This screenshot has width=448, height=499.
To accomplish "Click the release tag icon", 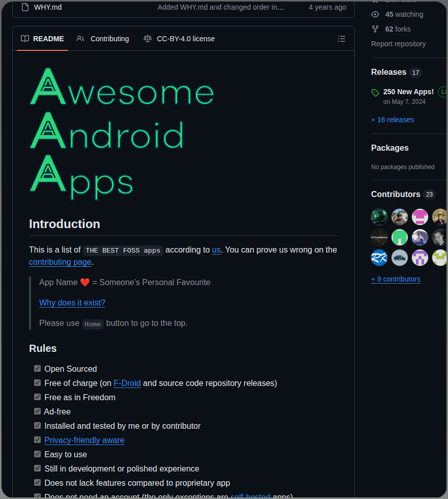I will [x=376, y=93].
